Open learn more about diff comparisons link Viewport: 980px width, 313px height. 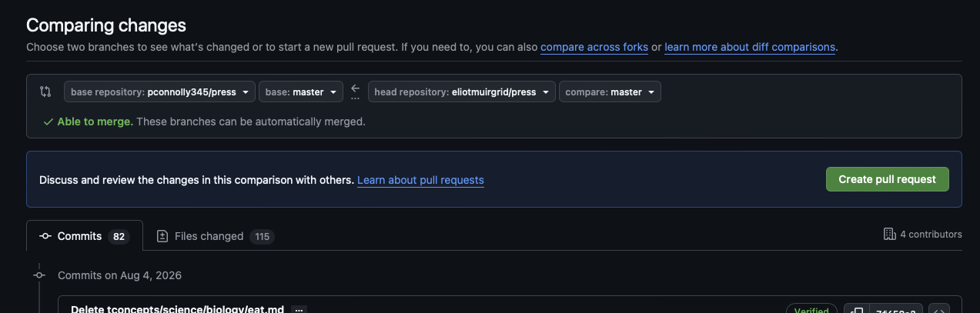coord(750,47)
